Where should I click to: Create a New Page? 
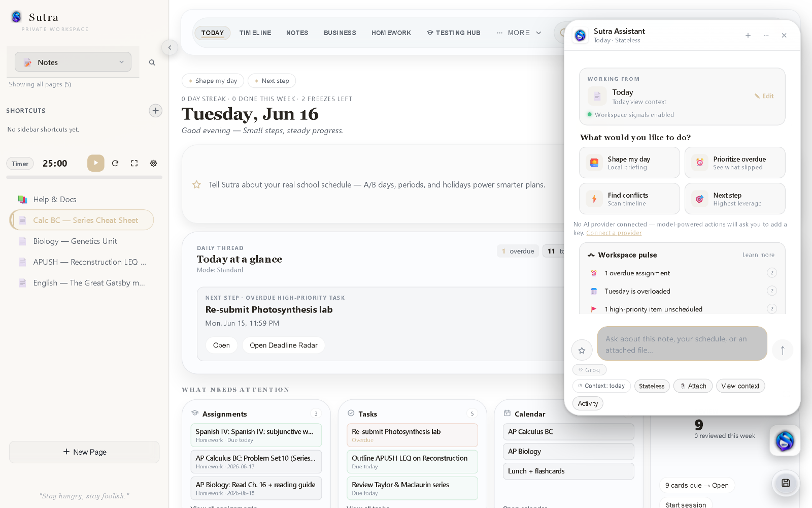[x=84, y=452]
